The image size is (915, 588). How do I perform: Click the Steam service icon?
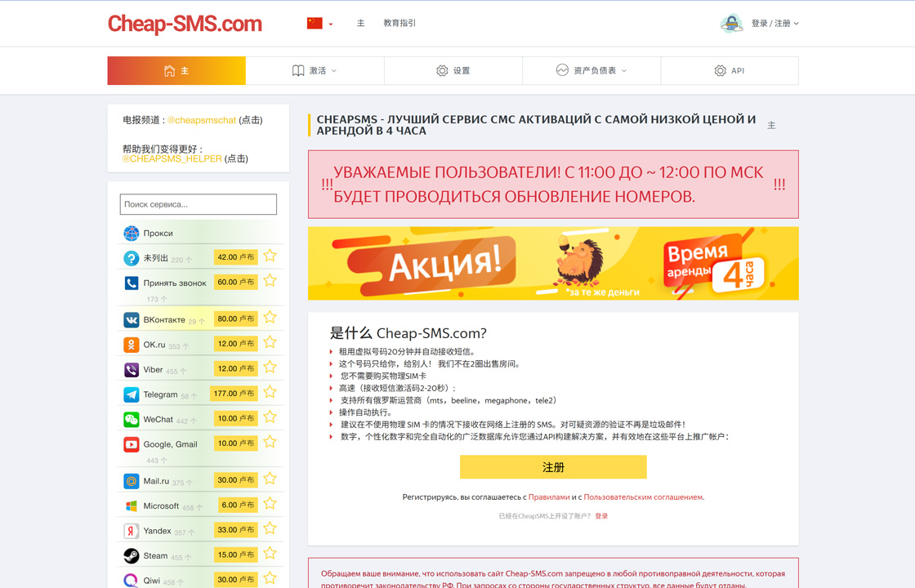132,556
